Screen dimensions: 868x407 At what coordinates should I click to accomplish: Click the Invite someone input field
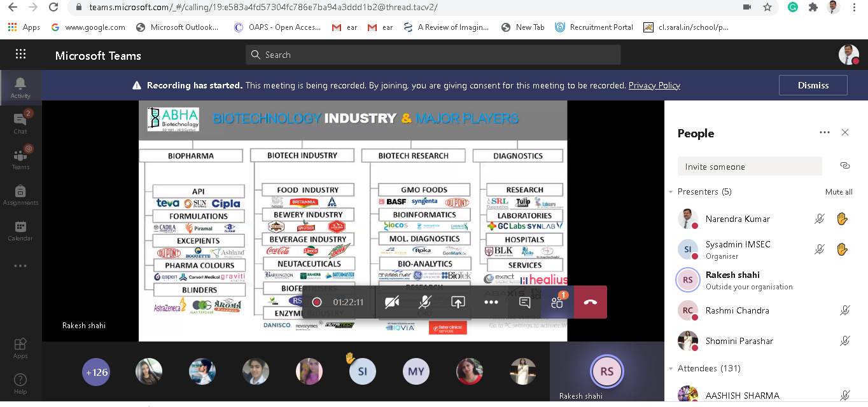point(749,167)
